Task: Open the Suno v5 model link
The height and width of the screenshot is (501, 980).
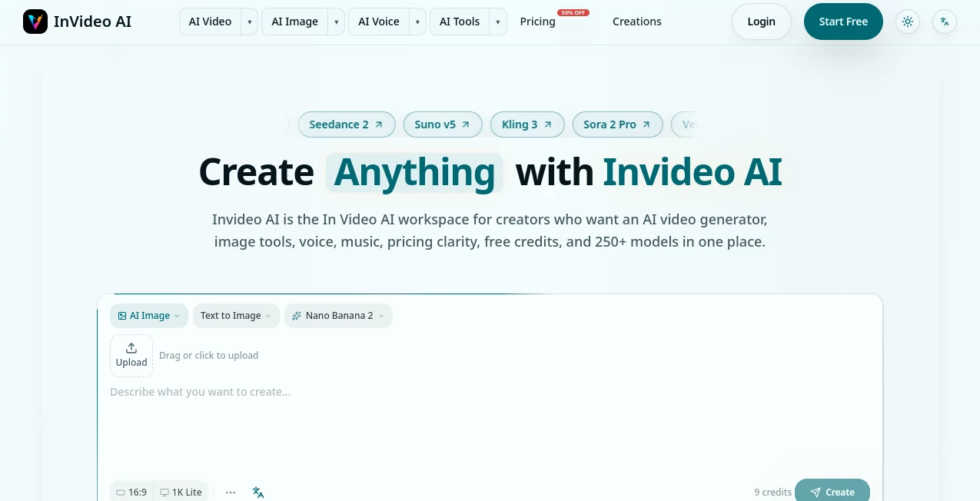Action: pos(443,124)
